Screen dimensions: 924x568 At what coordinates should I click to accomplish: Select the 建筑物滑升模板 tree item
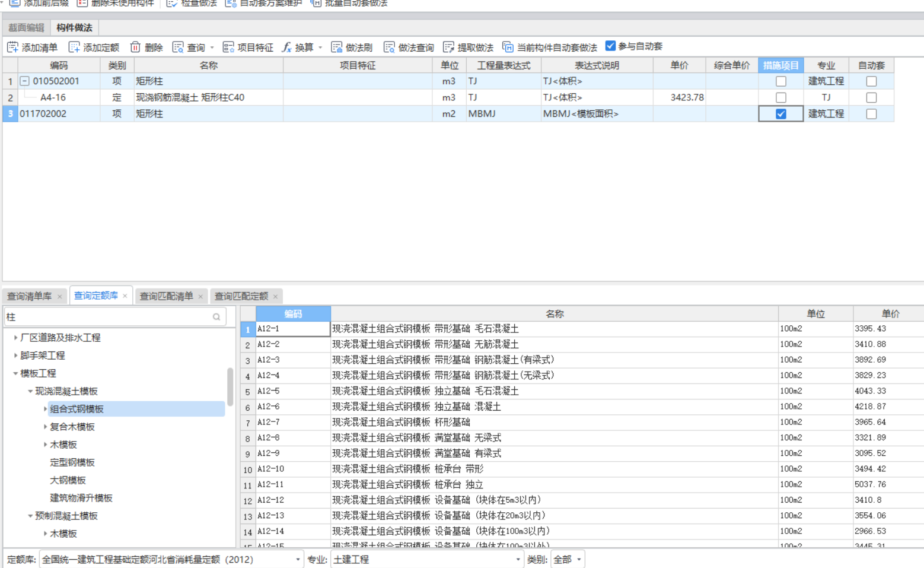[x=81, y=498]
